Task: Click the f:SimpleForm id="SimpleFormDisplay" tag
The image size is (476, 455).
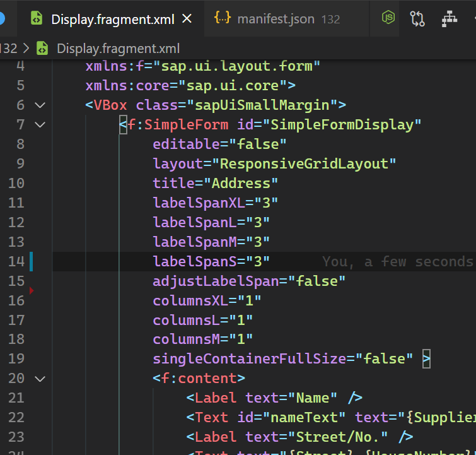Action: click(270, 125)
